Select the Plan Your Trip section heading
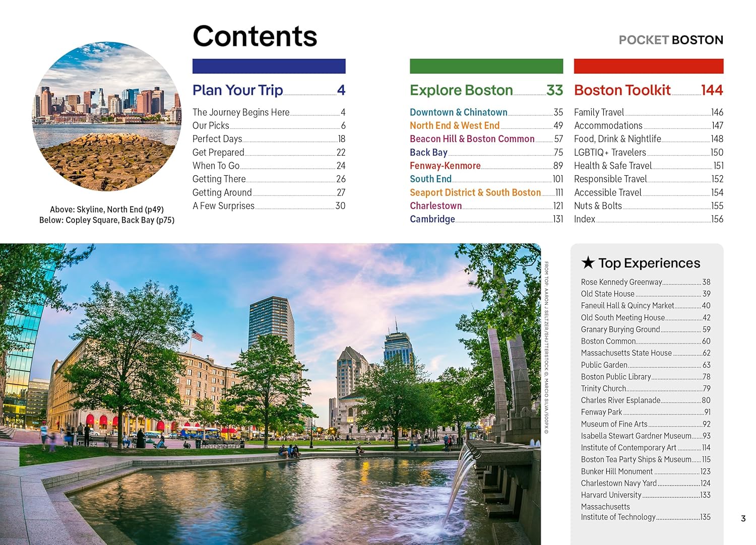 point(238,90)
